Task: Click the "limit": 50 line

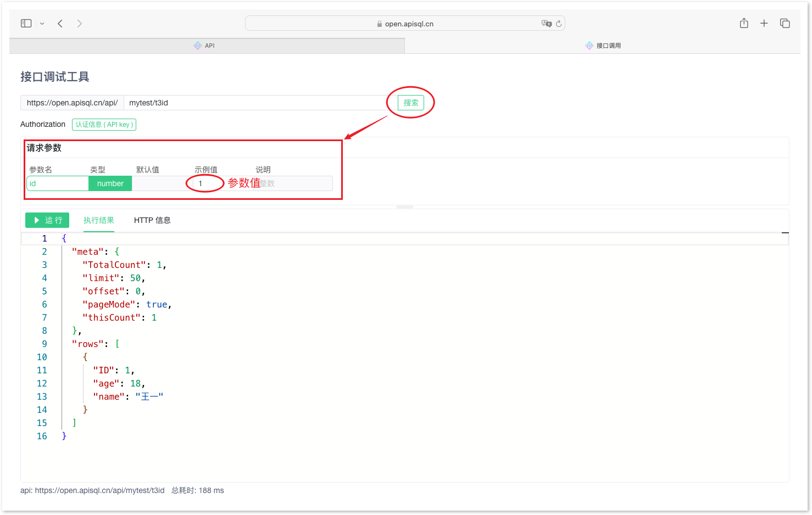Action: 114,278
